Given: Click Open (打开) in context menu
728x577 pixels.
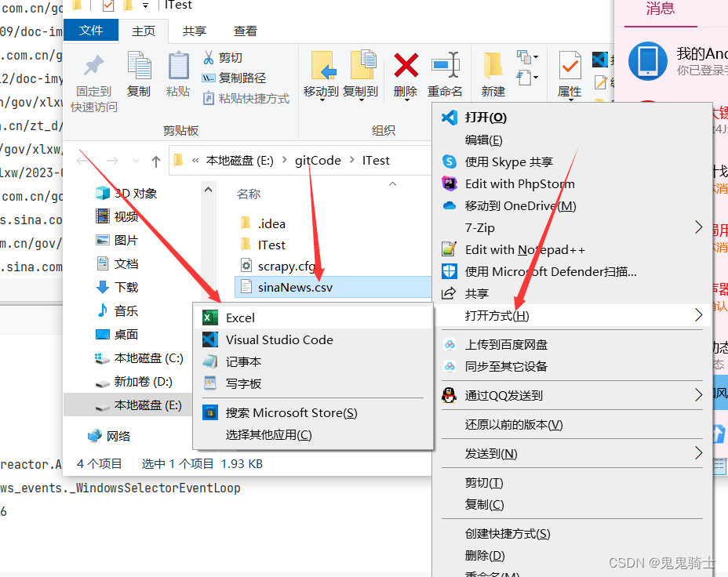Looking at the screenshot, I should point(572,118).
